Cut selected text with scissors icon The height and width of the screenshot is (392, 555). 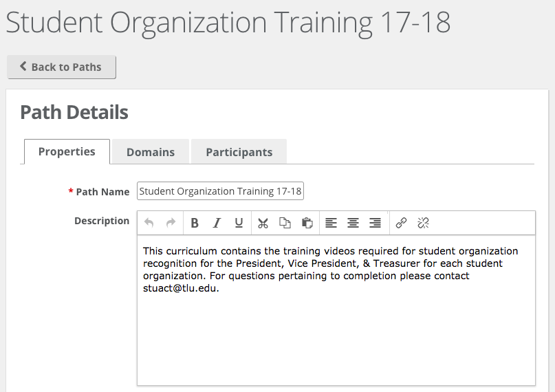tap(263, 223)
